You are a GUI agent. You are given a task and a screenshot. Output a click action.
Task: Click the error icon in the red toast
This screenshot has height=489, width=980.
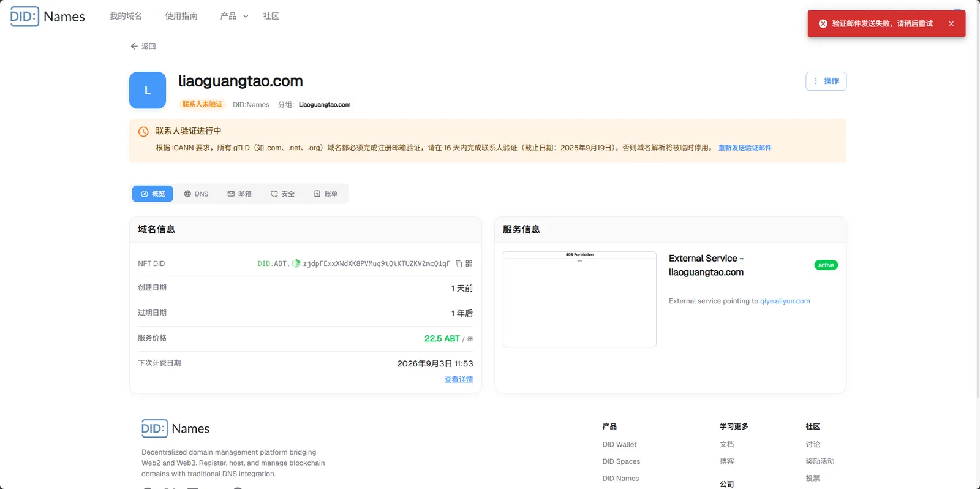pos(823,24)
